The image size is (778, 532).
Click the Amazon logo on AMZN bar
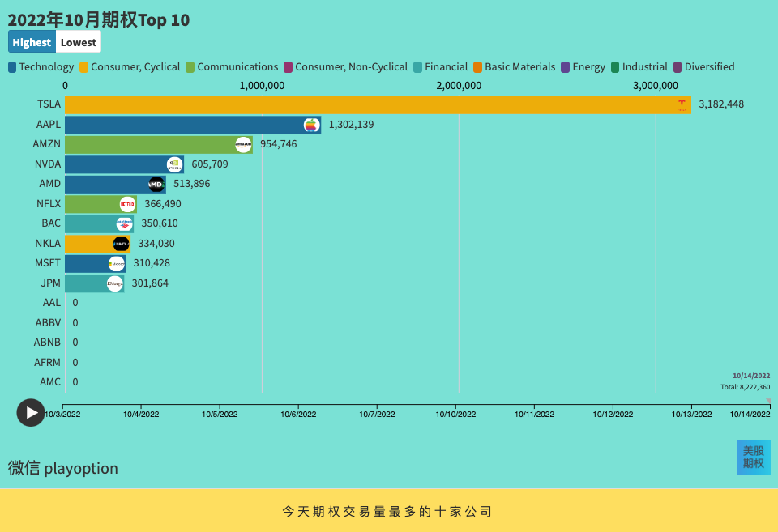coord(243,144)
